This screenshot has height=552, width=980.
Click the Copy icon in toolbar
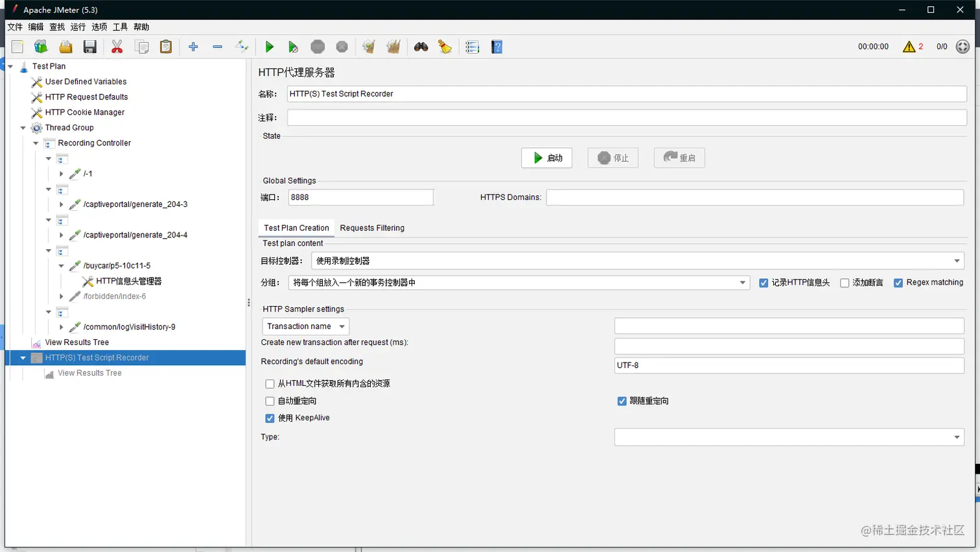pos(141,47)
